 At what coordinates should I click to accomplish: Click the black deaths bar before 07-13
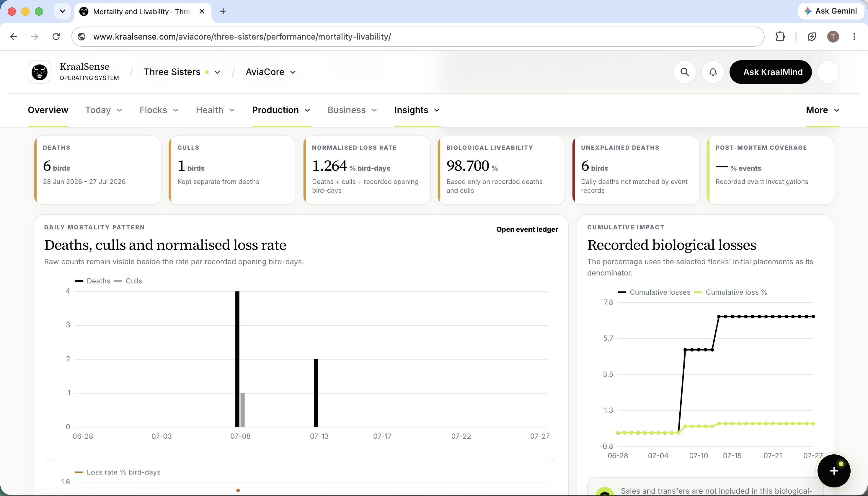pyautogui.click(x=316, y=393)
